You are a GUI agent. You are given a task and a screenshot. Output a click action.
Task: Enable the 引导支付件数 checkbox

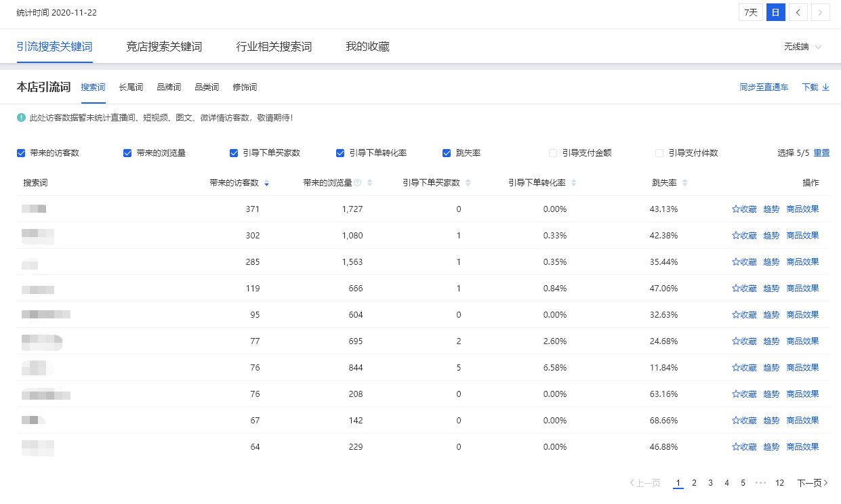(x=659, y=153)
